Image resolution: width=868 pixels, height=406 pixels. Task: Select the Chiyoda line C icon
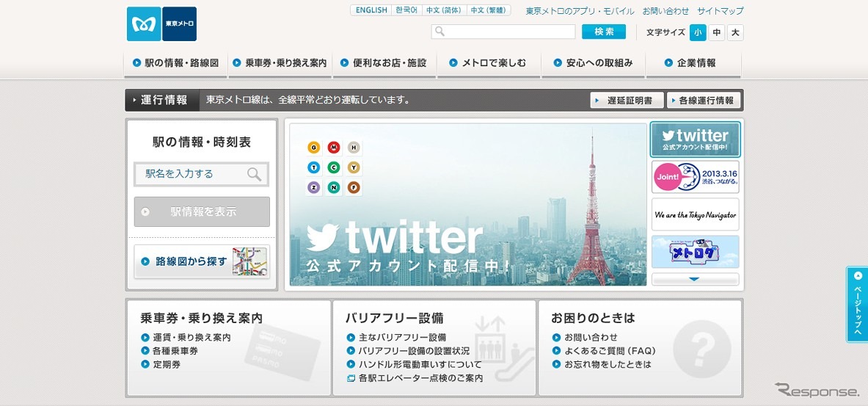pyautogui.click(x=334, y=167)
